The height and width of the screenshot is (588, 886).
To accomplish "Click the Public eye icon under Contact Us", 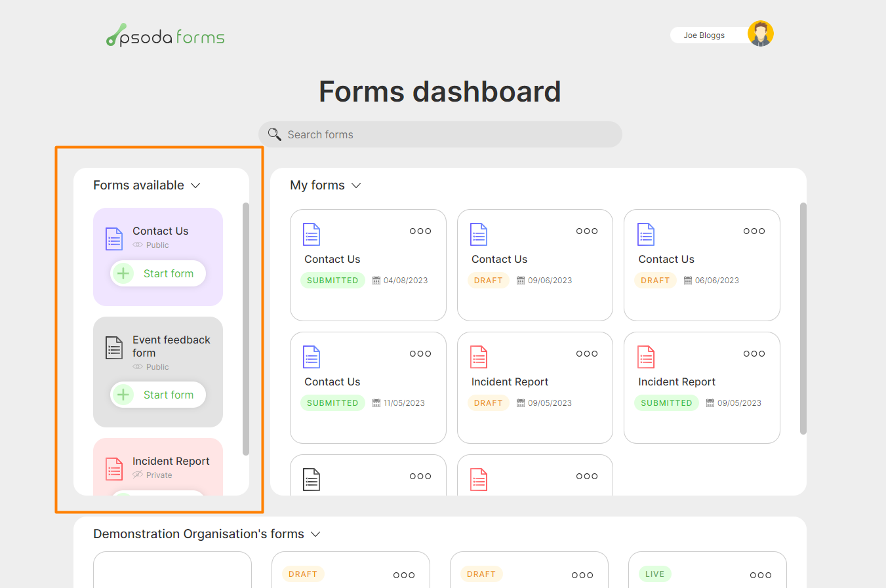I will tap(138, 245).
